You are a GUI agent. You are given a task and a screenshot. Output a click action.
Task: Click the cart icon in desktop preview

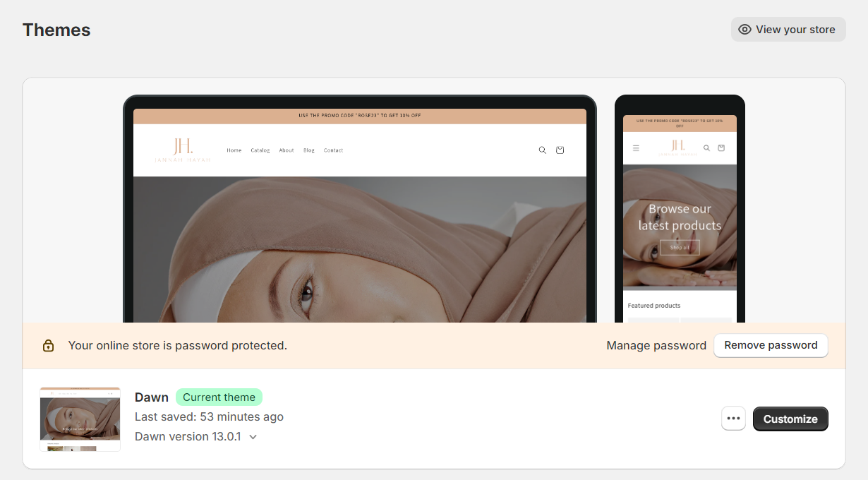(x=560, y=150)
